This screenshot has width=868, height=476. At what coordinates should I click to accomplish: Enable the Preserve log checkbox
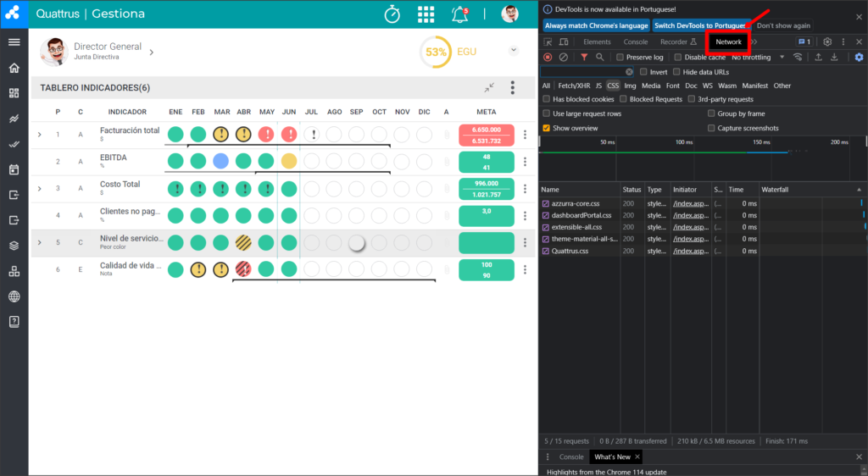point(620,57)
